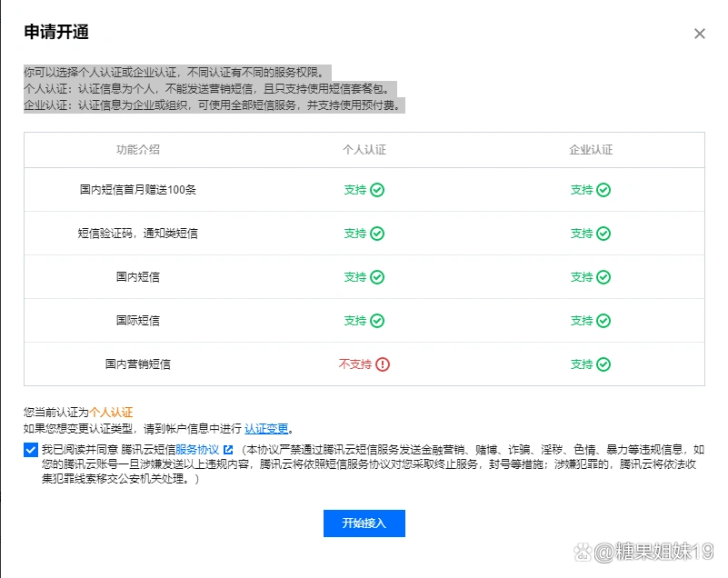Close the 申请开通 dialog
Image resolution: width=728 pixels, height=578 pixels.
point(700,33)
